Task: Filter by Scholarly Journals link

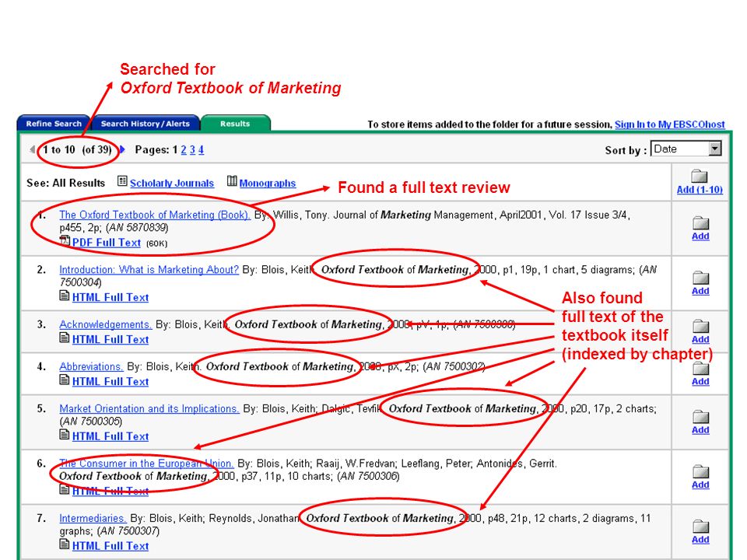Action: click(x=172, y=184)
